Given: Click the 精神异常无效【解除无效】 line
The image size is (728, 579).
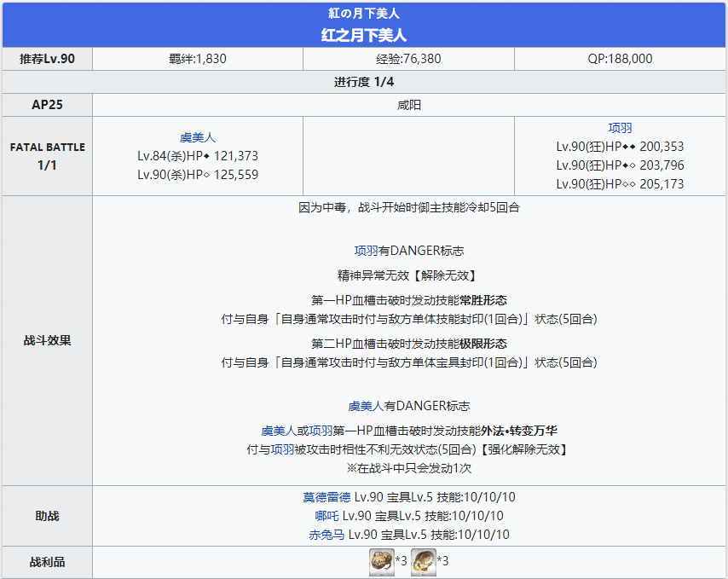Looking at the screenshot, I should click(408, 275).
